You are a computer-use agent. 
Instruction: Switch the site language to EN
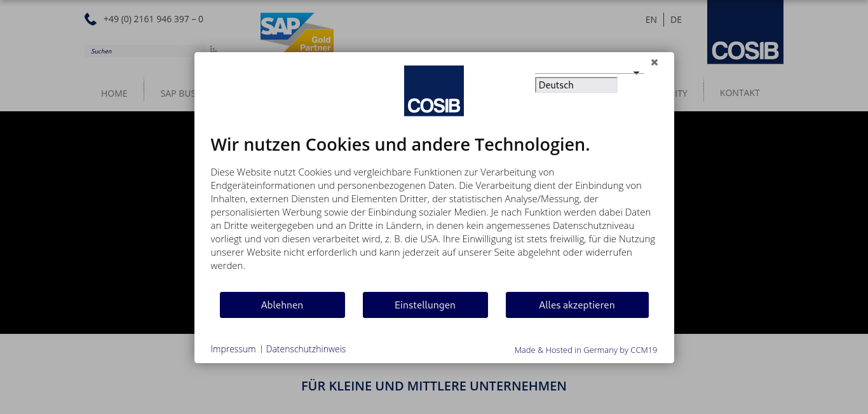click(x=651, y=20)
